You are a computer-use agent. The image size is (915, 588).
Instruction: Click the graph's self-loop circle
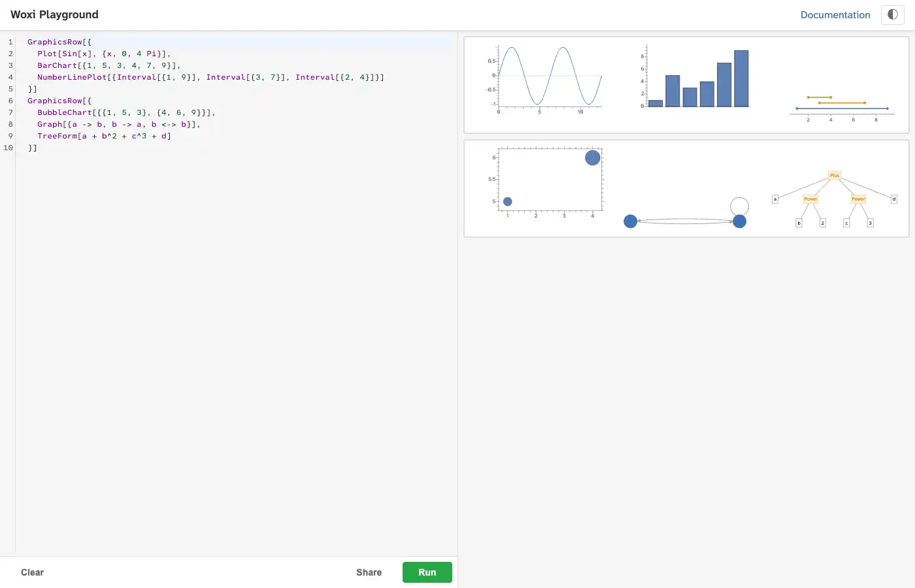740,206
